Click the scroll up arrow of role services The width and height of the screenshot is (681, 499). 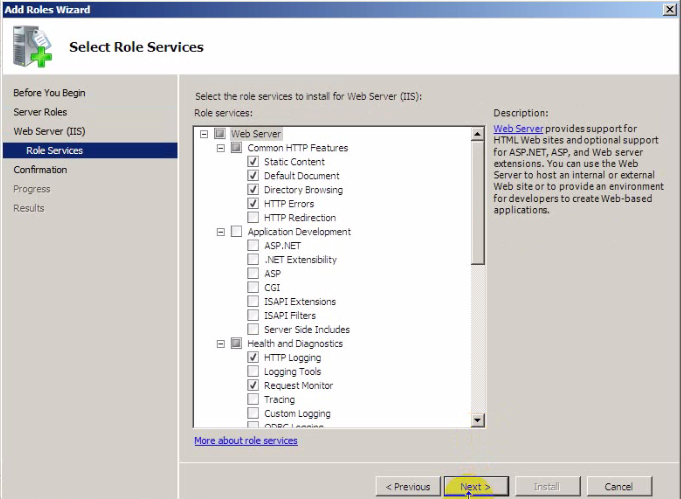point(477,134)
